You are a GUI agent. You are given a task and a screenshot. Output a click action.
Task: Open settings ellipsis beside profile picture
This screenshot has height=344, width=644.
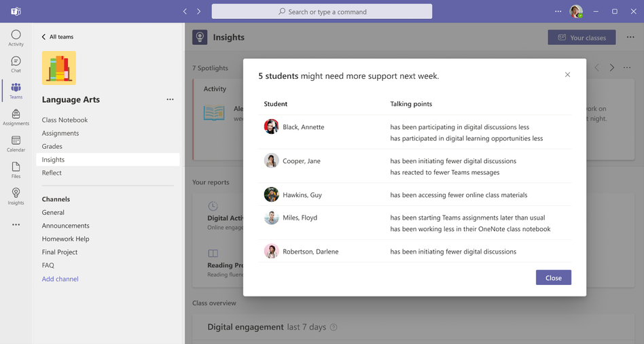(558, 12)
